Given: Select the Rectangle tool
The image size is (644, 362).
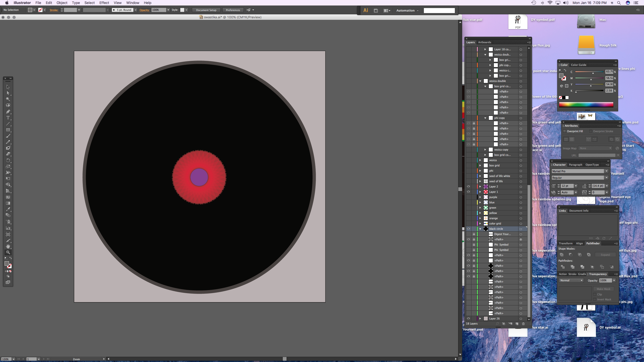Looking at the screenshot, I should [8, 130].
